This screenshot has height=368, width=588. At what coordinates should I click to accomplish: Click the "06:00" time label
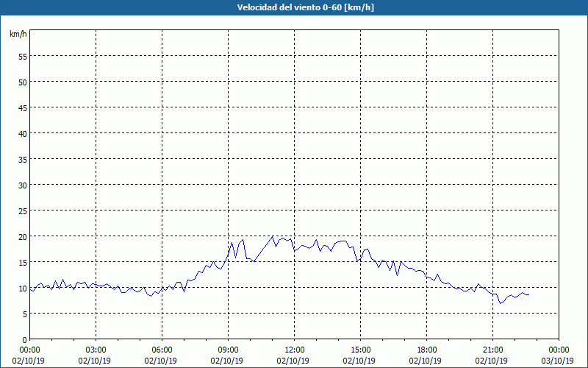click(162, 350)
